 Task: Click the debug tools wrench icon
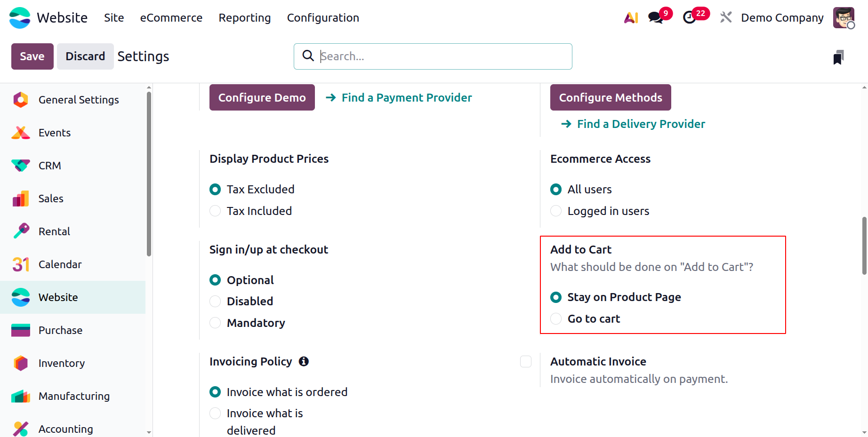tap(726, 18)
